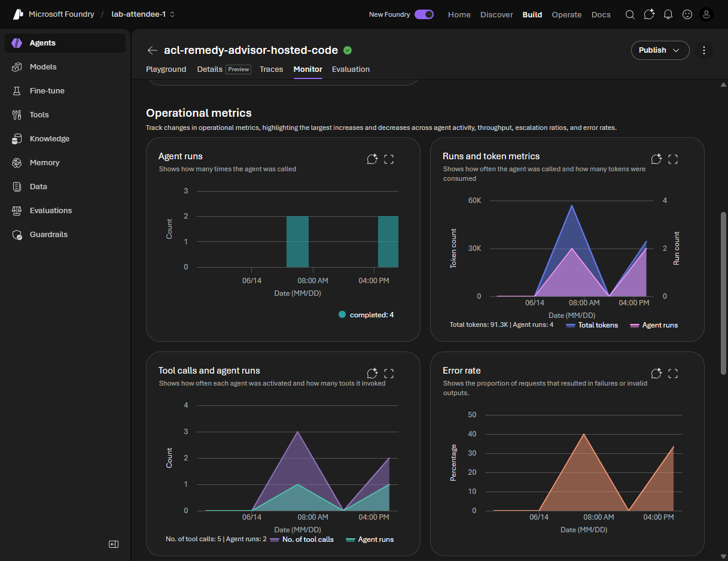This screenshot has width=728, height=561.
Task: Ask AI about the Error rate chart
Action: tap(656, 374)
